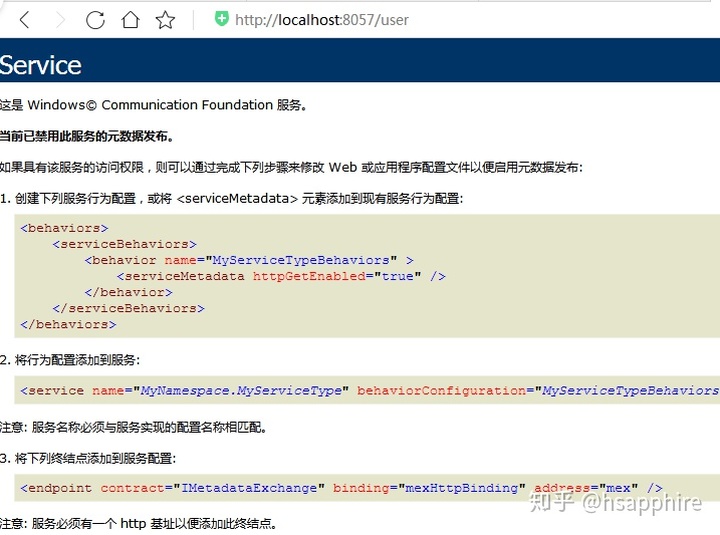Click the closing </behaviors> code line
Image resolution: width=720 pixels, height=535 pixels.
(68, 324)
